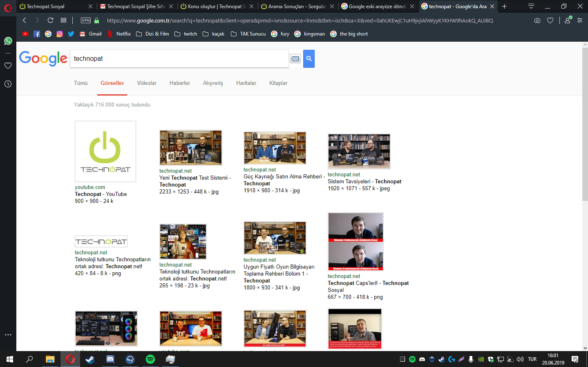This screenshot has height=367, width=588.
Task: Open the Netflix bookmark
Action: point(119,34)
